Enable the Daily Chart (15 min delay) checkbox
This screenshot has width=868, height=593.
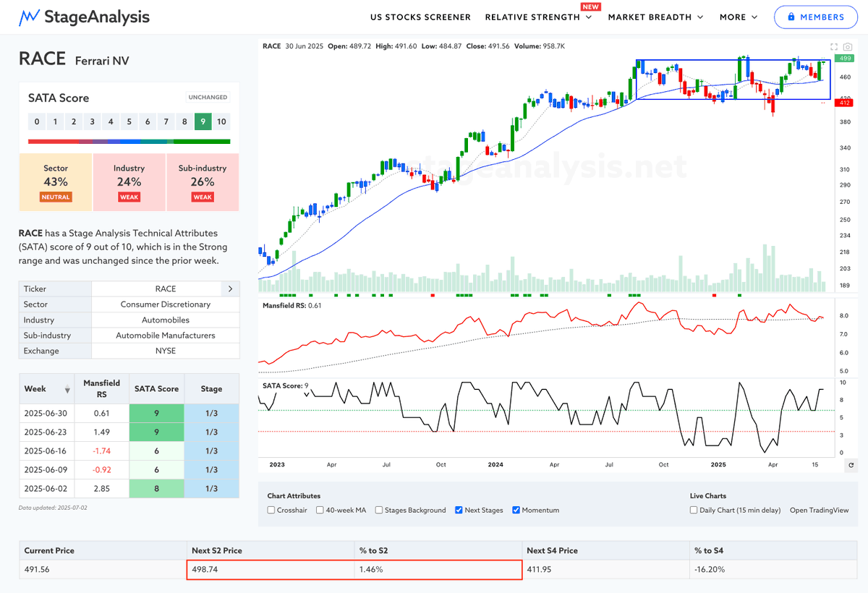point(694,510)
